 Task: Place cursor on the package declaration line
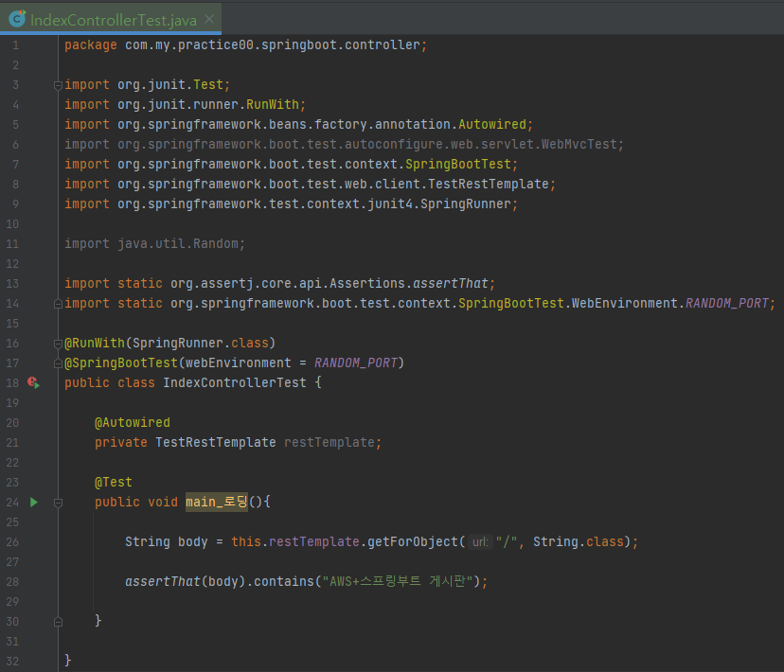click(245, 45)
